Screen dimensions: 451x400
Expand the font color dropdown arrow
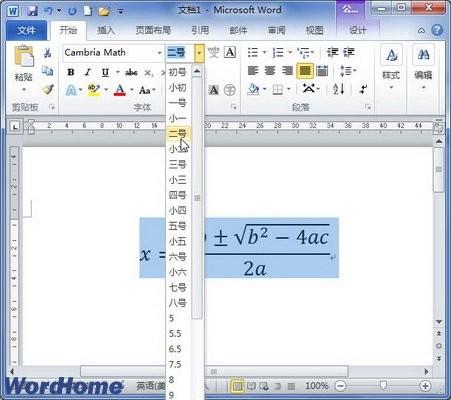[x=132, y=90]
